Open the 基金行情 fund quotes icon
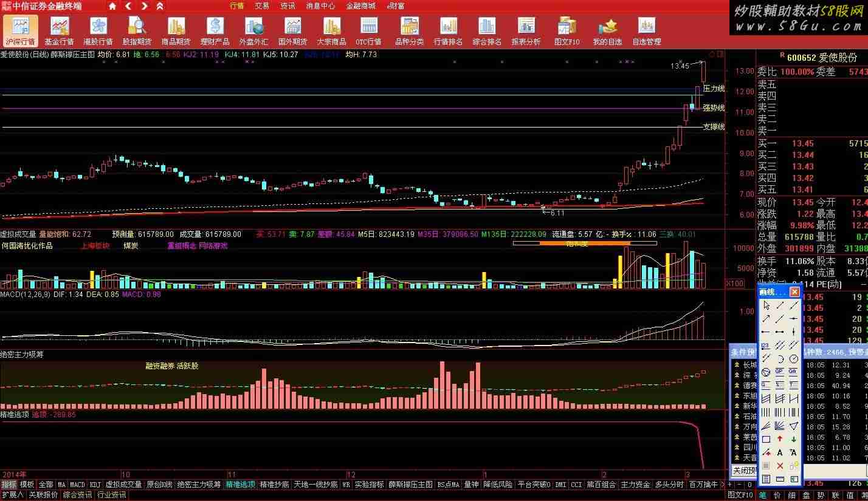Viewport: 868px width, 501px height. tap(59, 31)
